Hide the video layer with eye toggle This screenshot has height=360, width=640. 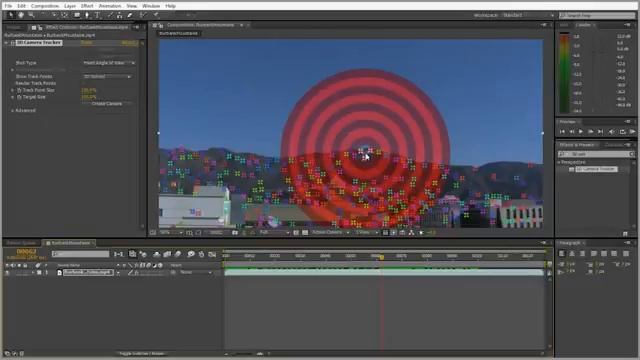[x=7, y=272]
